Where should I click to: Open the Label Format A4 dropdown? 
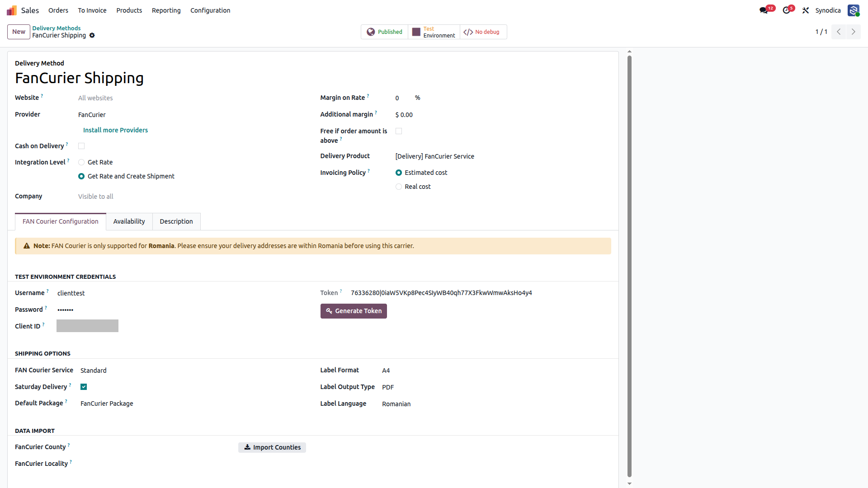coord(496,371)
